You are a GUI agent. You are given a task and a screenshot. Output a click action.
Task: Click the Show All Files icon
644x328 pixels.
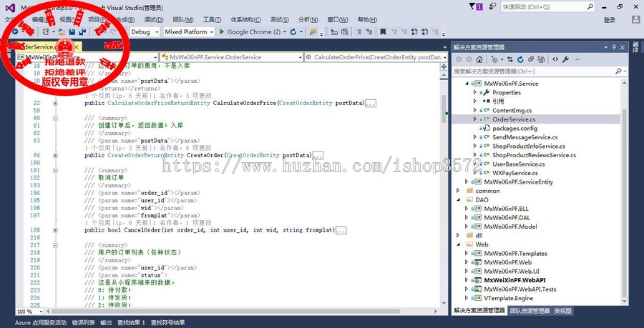[542, 59]
